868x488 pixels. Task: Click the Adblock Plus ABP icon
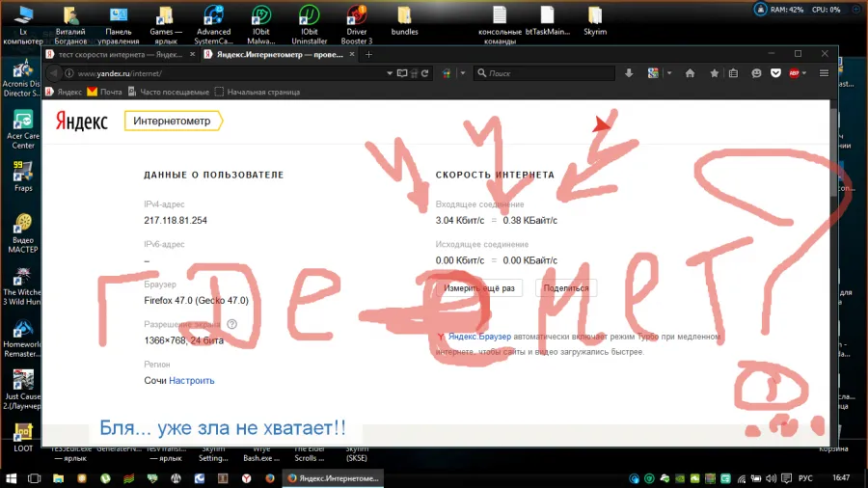click(x=795, y=73)
